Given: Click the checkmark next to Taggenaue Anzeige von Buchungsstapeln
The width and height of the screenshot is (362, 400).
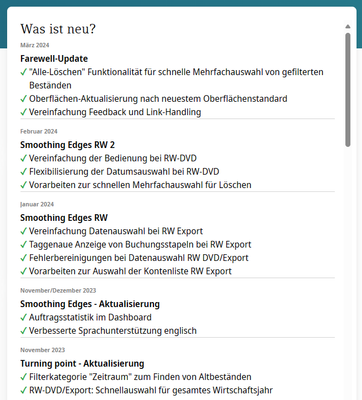Looking at the screenshot, I should (23, 244).
